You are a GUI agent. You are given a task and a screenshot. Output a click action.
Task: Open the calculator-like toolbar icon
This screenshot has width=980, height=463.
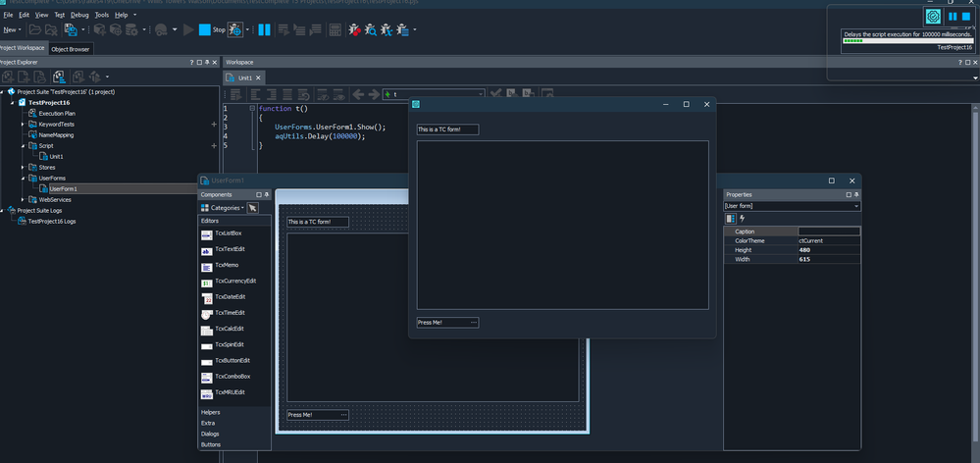pyautogui.click(x=335, y=30)
